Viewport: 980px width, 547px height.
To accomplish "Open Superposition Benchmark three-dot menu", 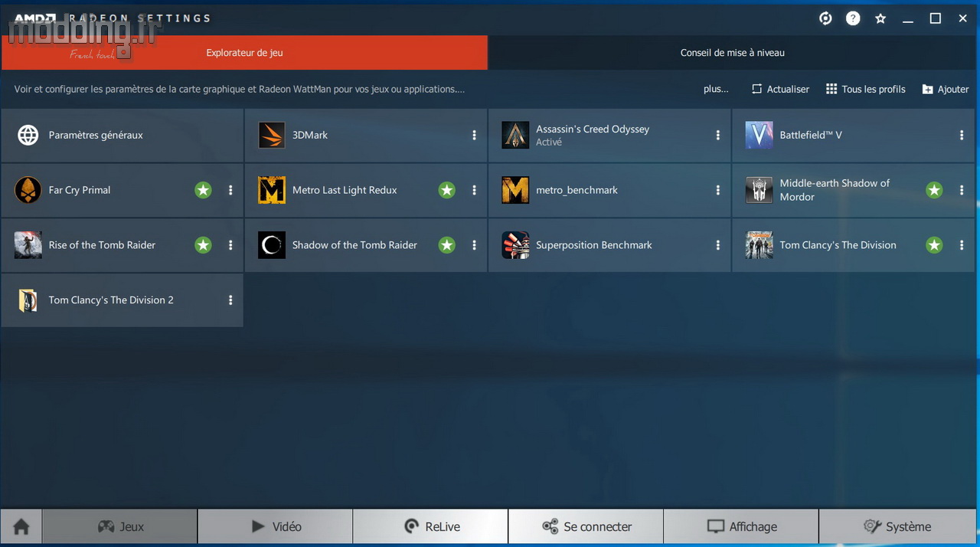I will pyautogui.click(x=717, y=245).
